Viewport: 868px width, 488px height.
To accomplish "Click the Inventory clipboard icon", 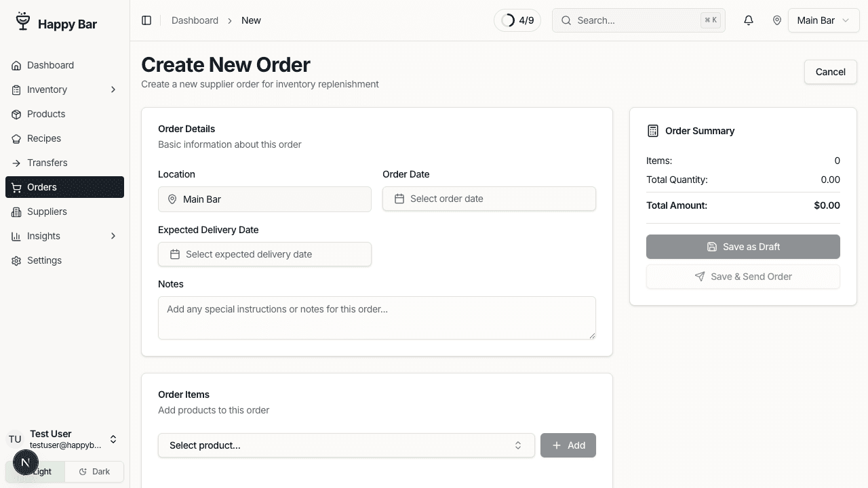I will point(16,89).
